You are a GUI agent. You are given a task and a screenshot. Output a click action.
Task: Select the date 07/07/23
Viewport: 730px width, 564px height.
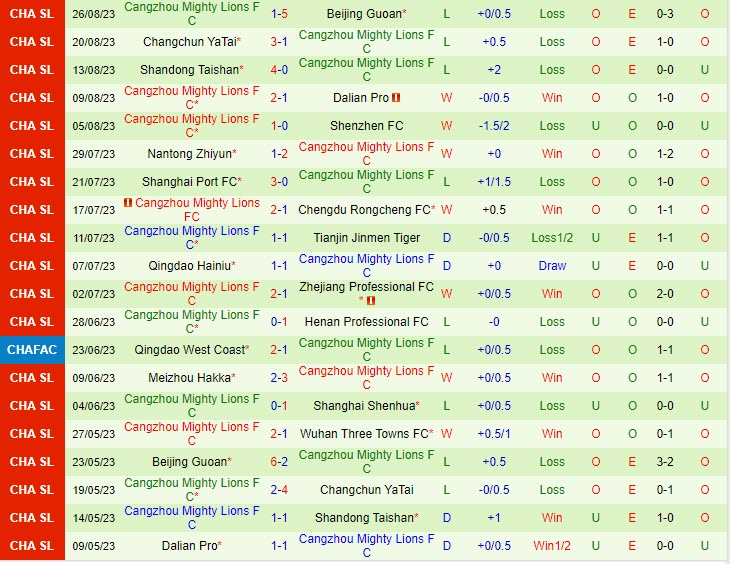click(94, 266)
